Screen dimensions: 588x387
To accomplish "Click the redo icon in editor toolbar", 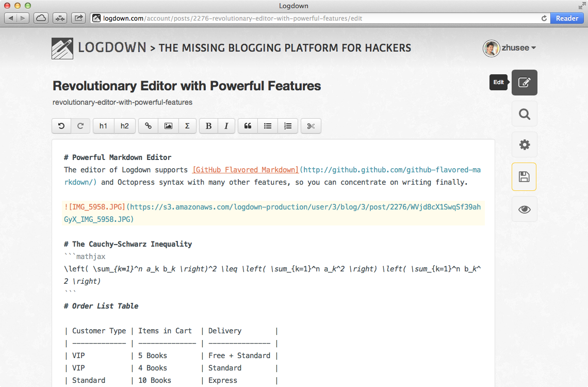I will pyautogui.click(x=80, y=126).
